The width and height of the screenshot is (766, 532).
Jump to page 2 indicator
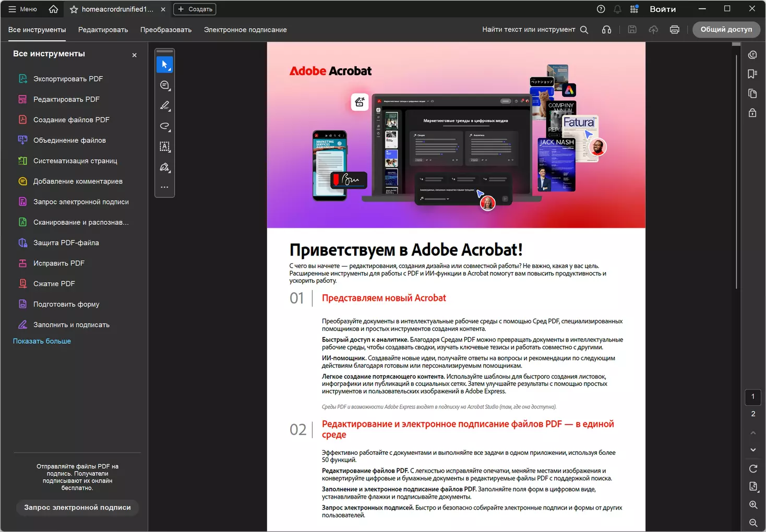click(753, 414)
